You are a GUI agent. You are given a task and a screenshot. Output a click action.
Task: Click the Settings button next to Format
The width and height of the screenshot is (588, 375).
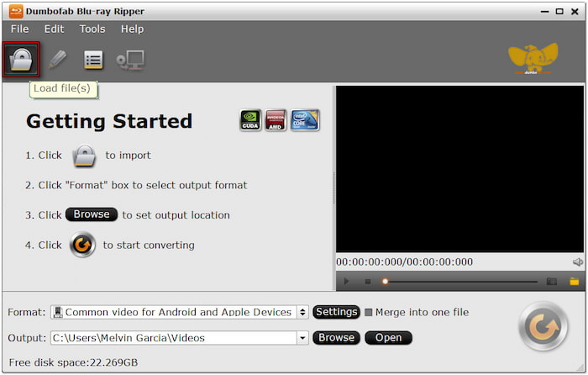click(x=336, y=312)
